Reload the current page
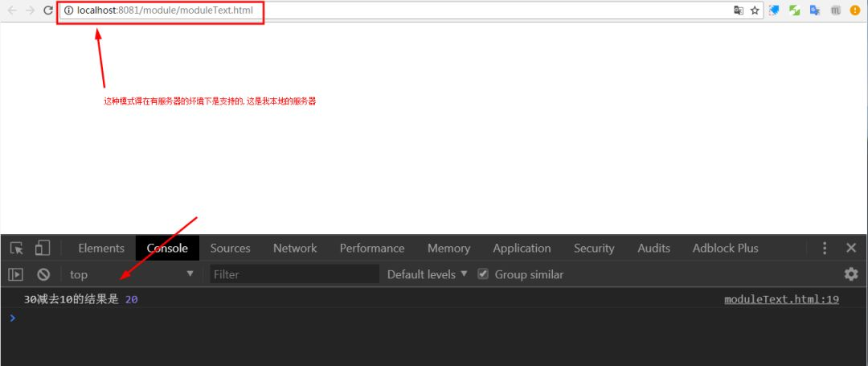This screenshot has height=366, width=868. point(48,10)
